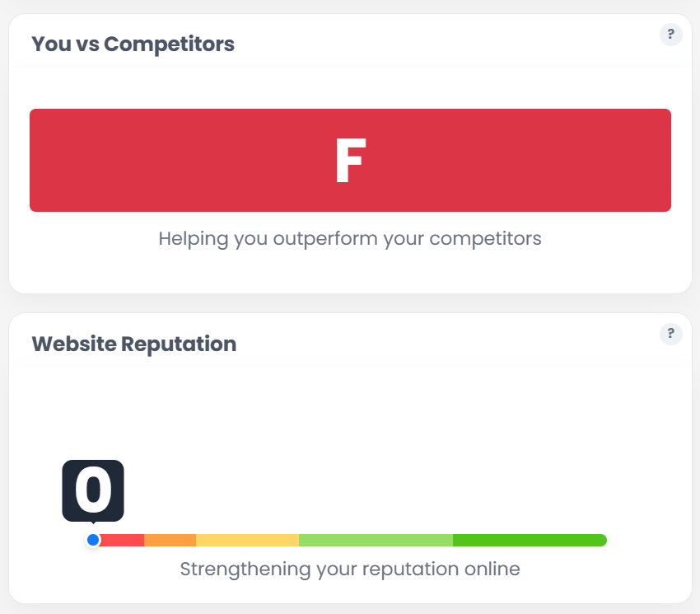Collapse the F grade details panel
Image resolution: width=700 pixels, height=614 pixels.
(x=350, y=160)
